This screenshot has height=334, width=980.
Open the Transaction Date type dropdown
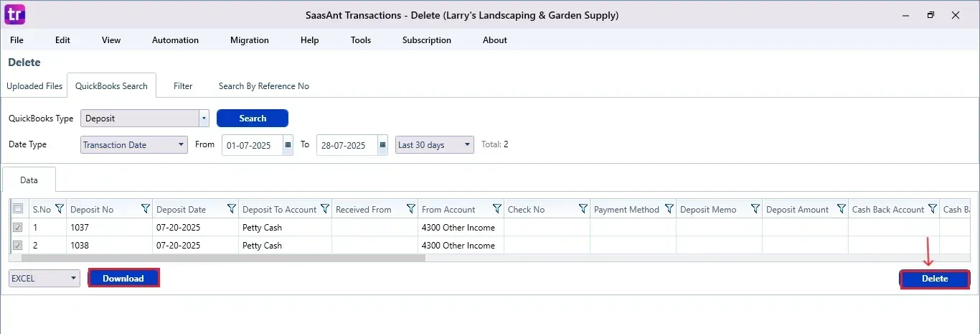181,145
